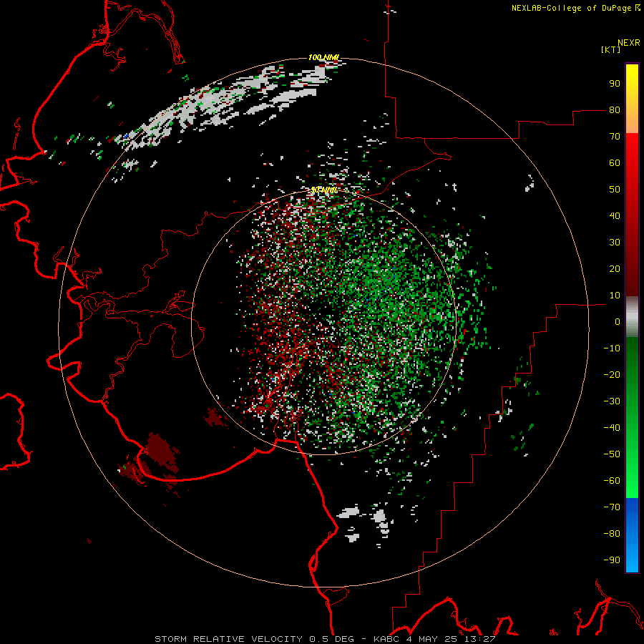Click the 50 NMI range ring label
Screen dimensions: 644x644
click(324, 190)
